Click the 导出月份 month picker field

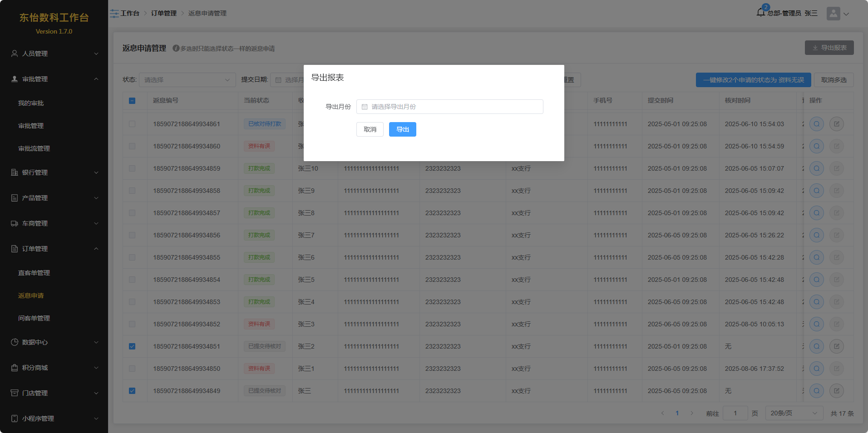449,107
